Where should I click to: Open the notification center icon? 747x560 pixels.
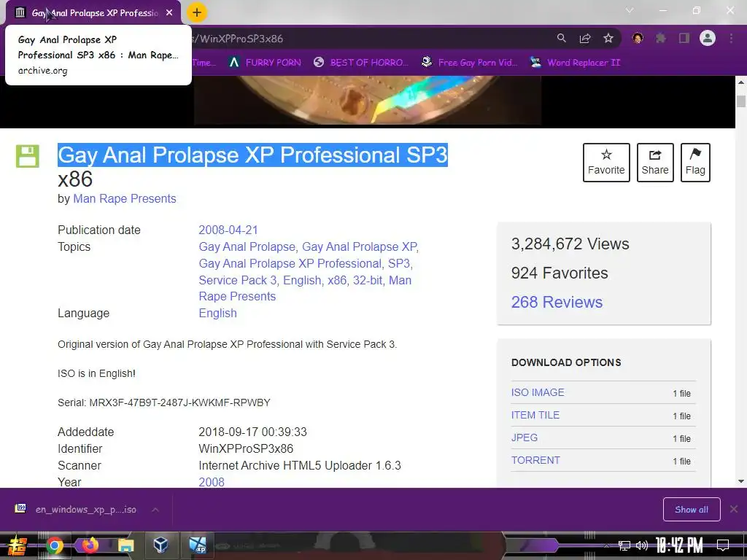click(x=723, y=545)
